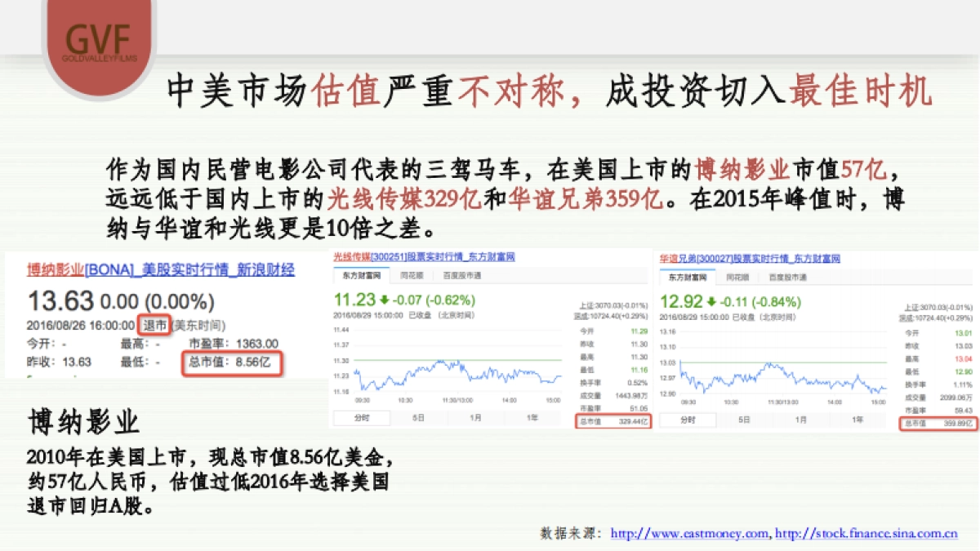
Task: Select 1年 range on 华谊兄弟 chart
Action: (x=857, y=420)
